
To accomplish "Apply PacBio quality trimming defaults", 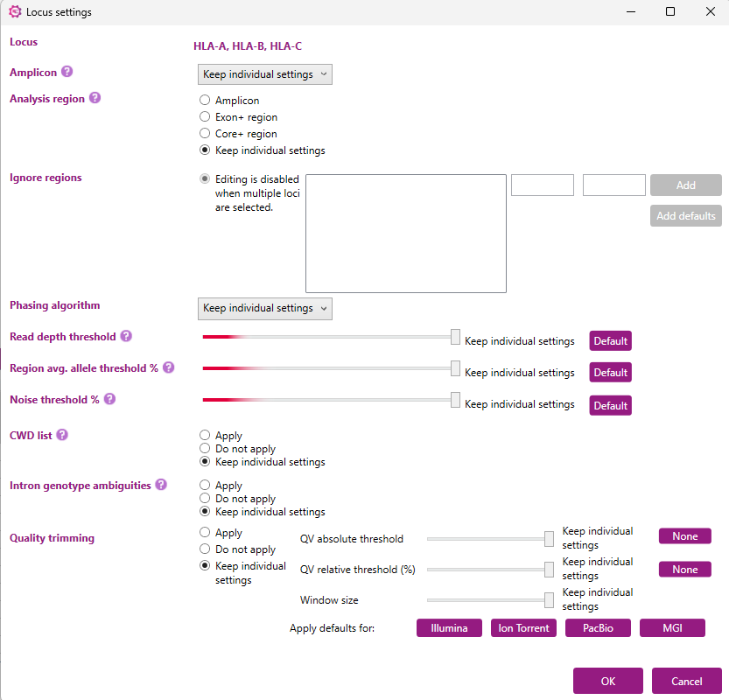I will 598,628.
